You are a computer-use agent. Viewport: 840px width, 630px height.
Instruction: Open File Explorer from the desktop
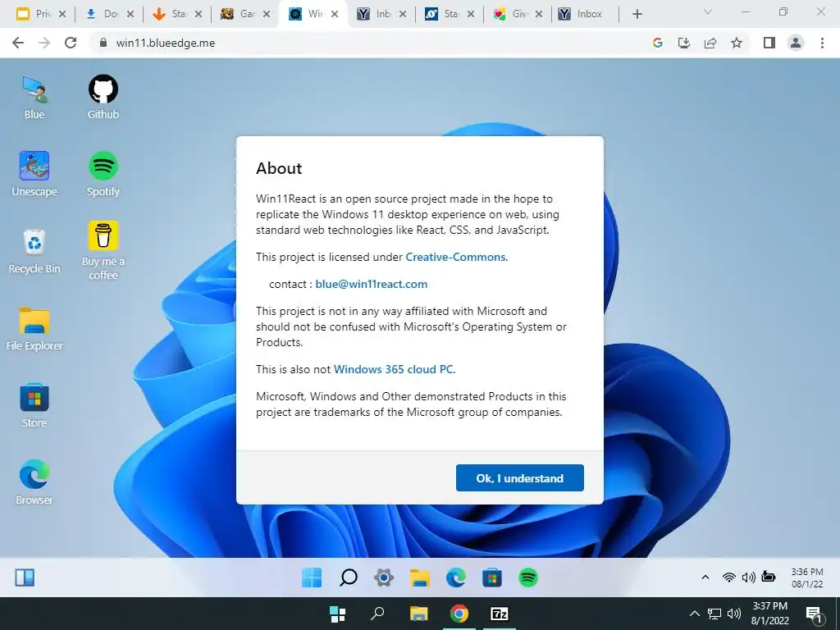coord(34,328)
